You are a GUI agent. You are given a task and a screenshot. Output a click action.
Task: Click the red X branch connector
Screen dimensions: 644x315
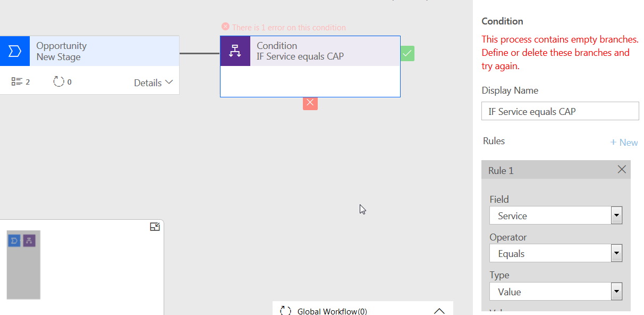click(310, 103)
